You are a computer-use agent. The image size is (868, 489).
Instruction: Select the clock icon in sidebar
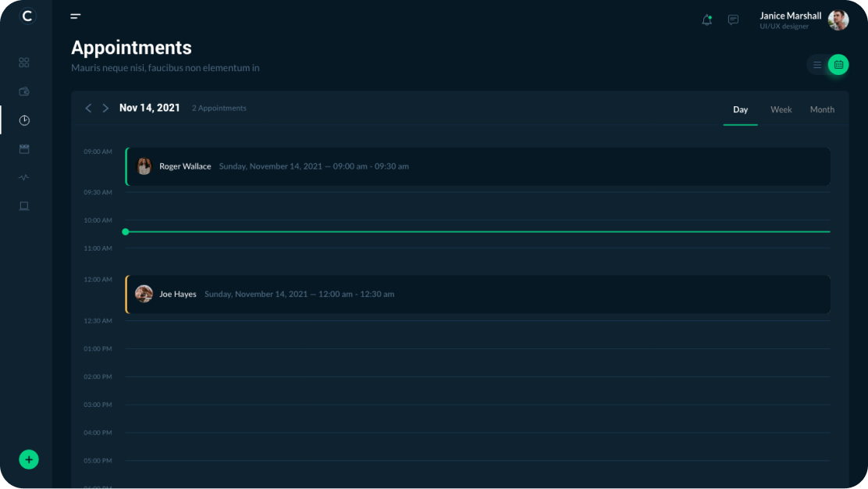pyautogui.click(x=24, y=120)
